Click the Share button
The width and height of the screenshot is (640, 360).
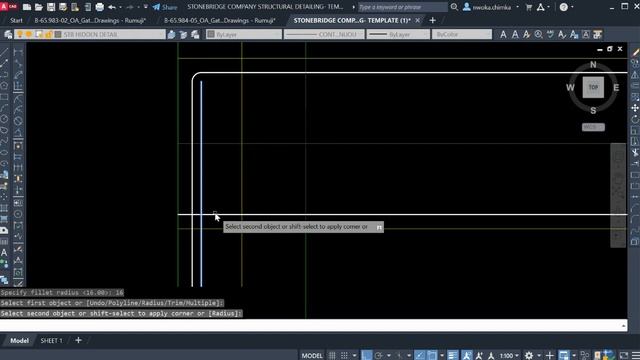(165, 7)
